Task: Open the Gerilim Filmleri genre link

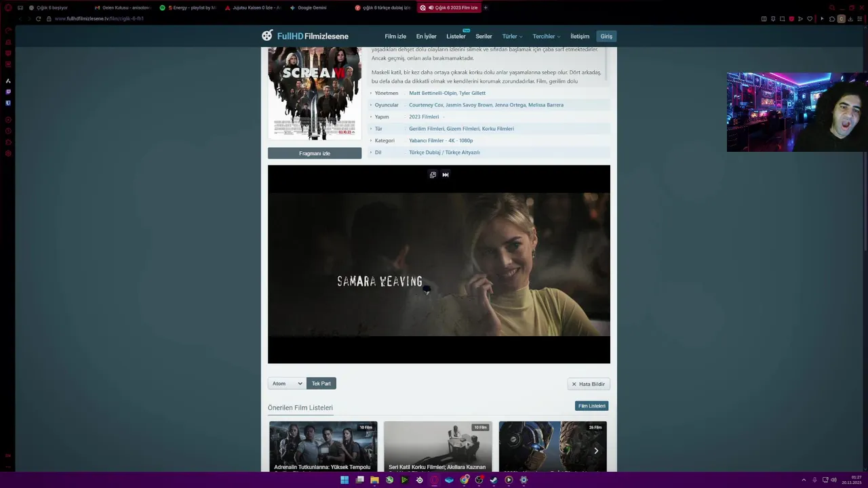Action: click(427, 129)
